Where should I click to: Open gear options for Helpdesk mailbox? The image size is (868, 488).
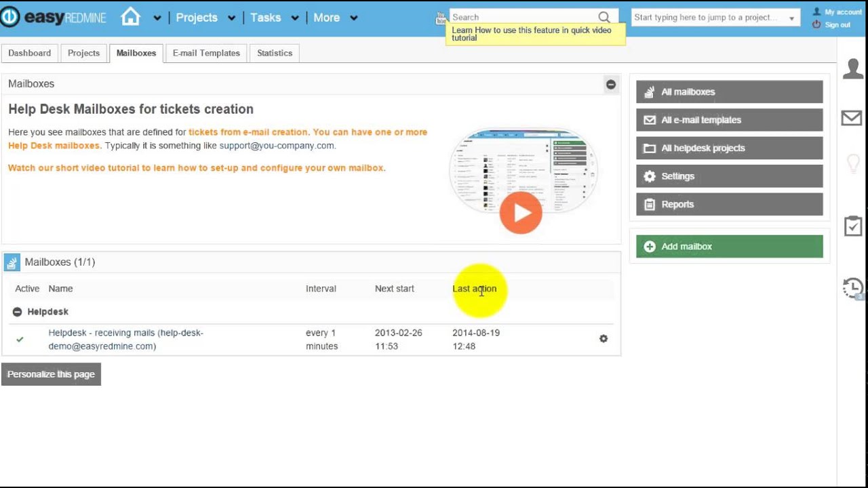click(x=604, y=339)
